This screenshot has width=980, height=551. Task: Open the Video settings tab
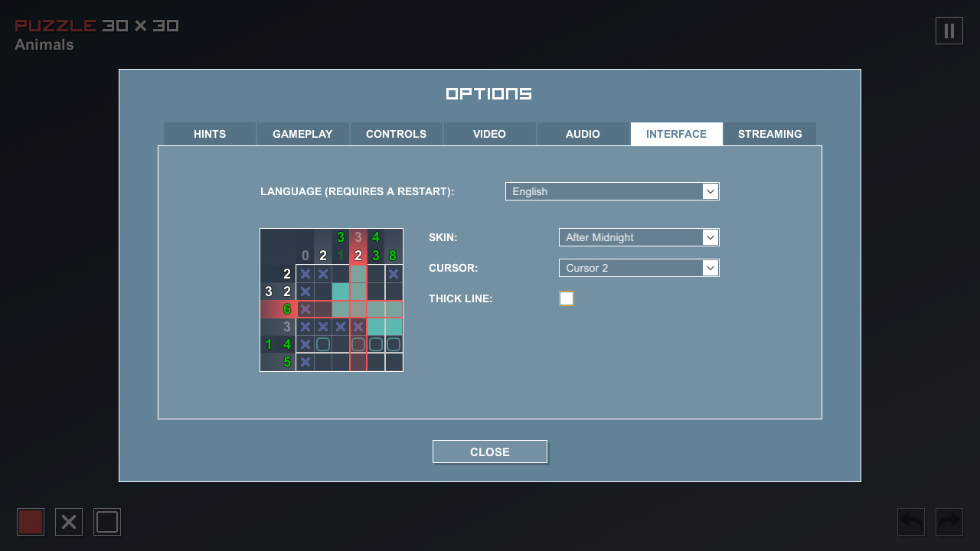point(489,133)
